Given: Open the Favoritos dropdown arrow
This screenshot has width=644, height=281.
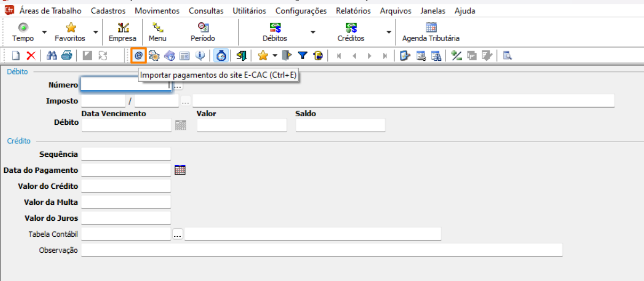Looking at the screenshot, I should (x=96, y=33).
